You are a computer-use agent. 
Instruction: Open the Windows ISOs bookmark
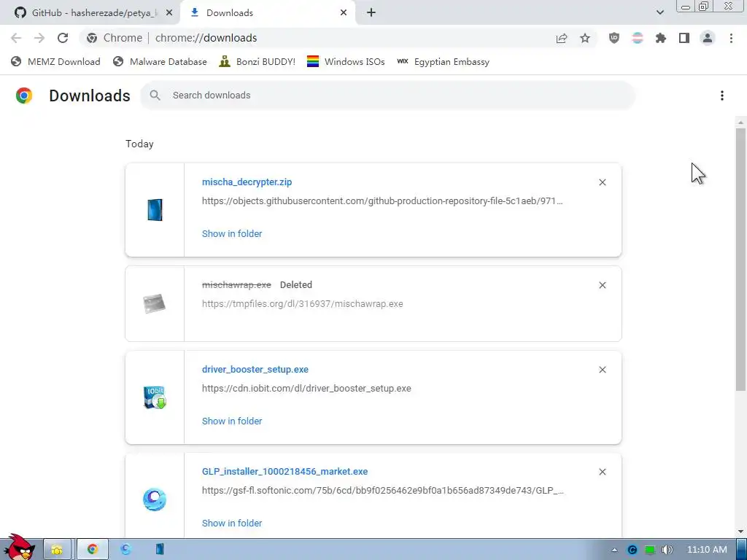point(346,62)
